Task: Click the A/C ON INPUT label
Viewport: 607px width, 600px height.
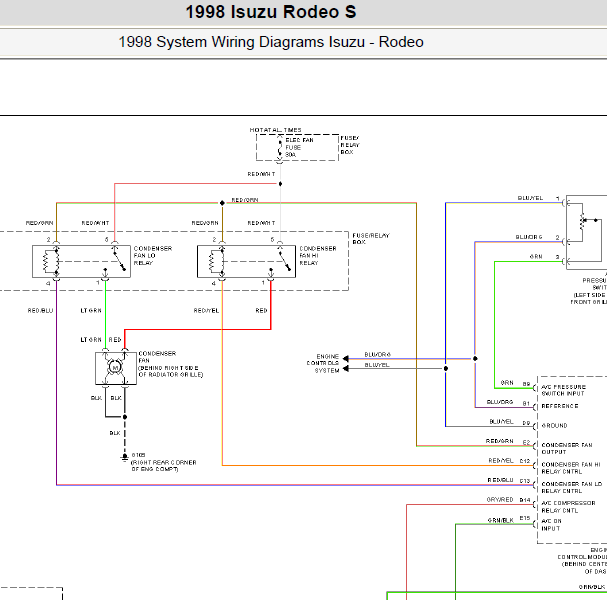Action: pos(551,525)
